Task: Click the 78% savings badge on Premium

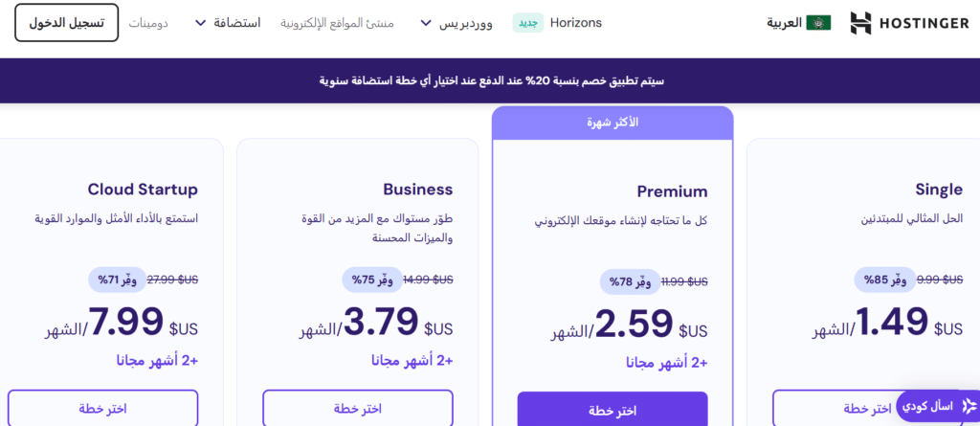Action: point(630,282)
